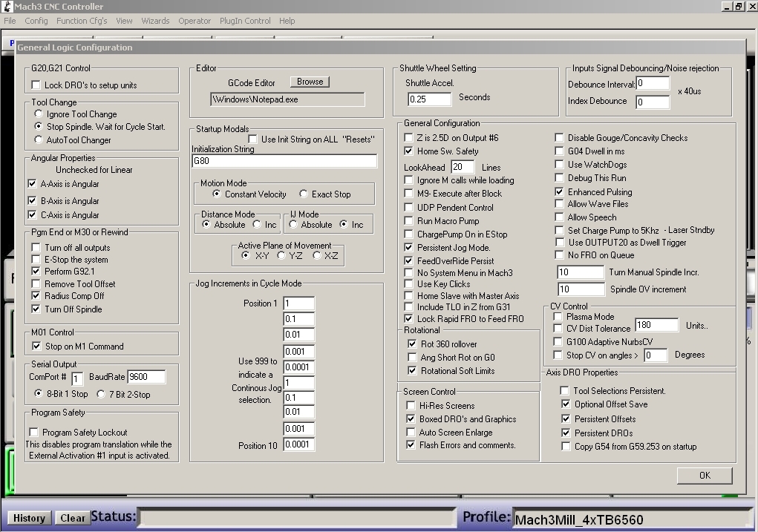Select the AutoTool Changer radio option
The height and width of the screenshot is (532, 758).
click(x=39, y=139)
